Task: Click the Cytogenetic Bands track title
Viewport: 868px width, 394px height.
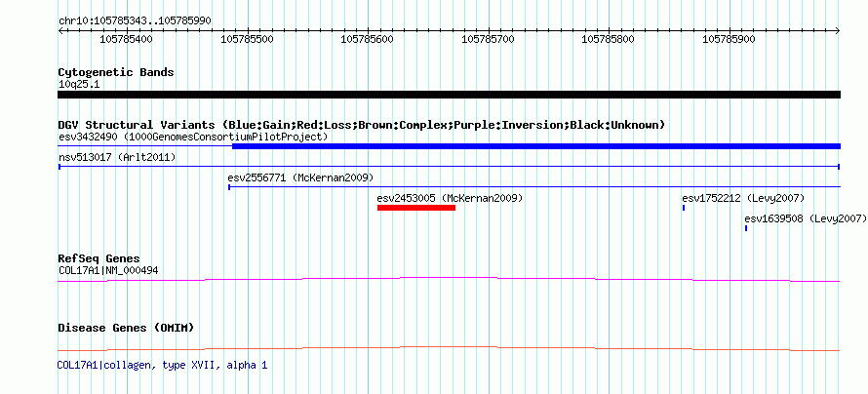Action: point(116,72)
